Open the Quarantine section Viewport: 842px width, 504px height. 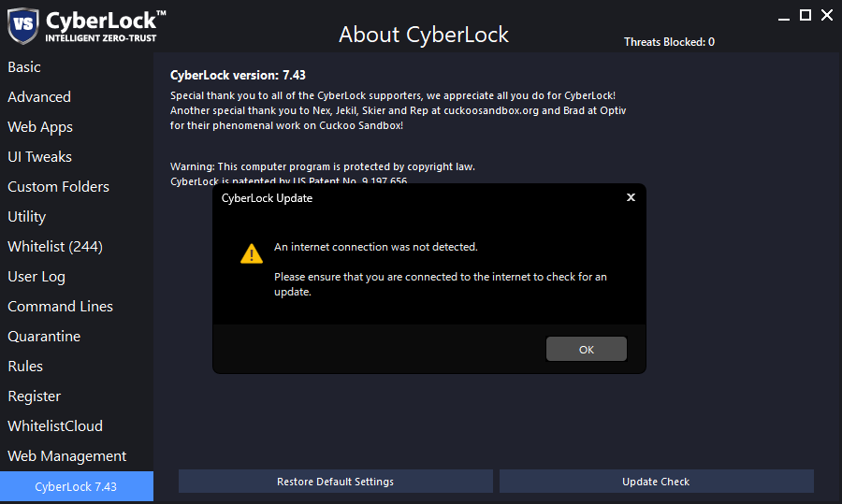[x=44, y=337]
